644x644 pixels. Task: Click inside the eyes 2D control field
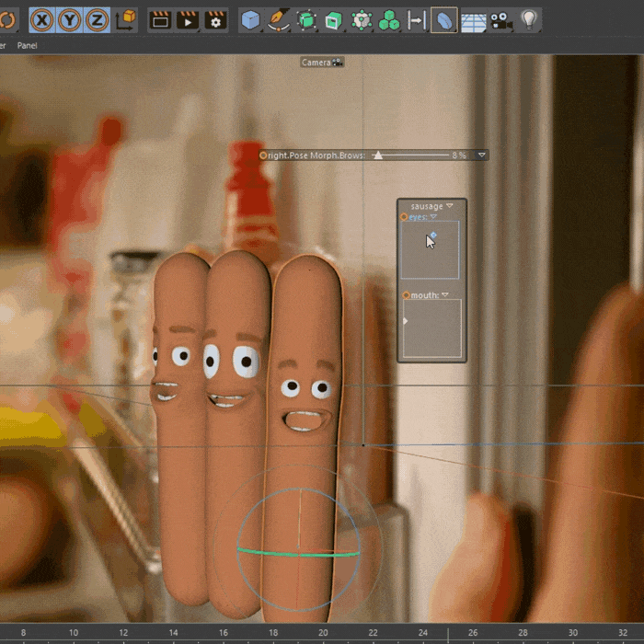(430, 249)
